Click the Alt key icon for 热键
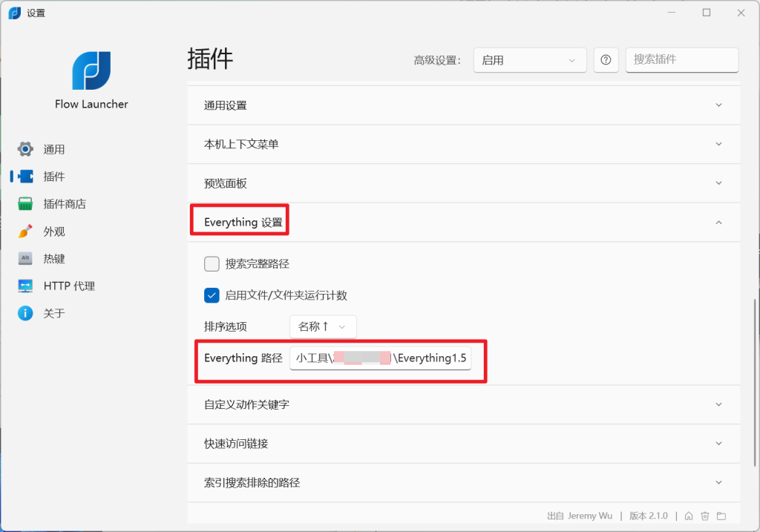Viewport: 760px width, 532px height. click(25, 258)
